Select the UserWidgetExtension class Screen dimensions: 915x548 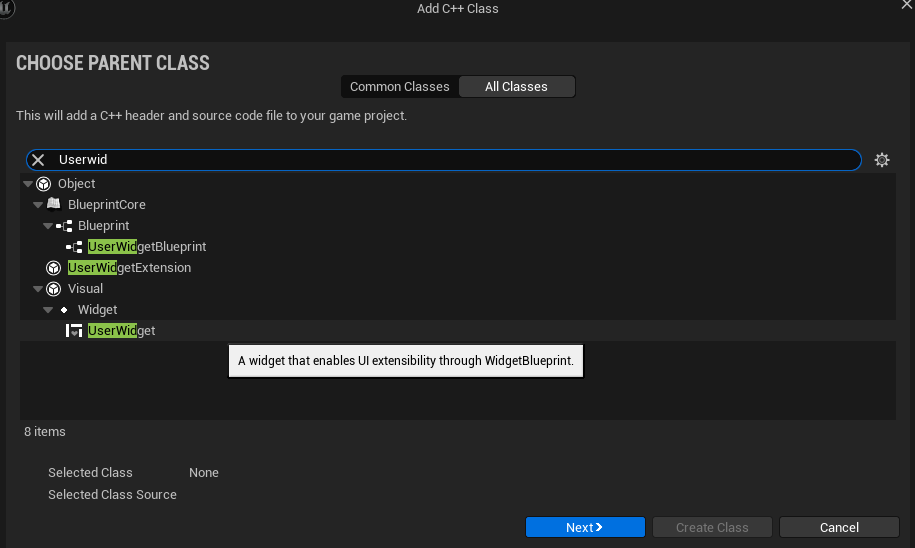pyautogui.click(x=458, y=268)
